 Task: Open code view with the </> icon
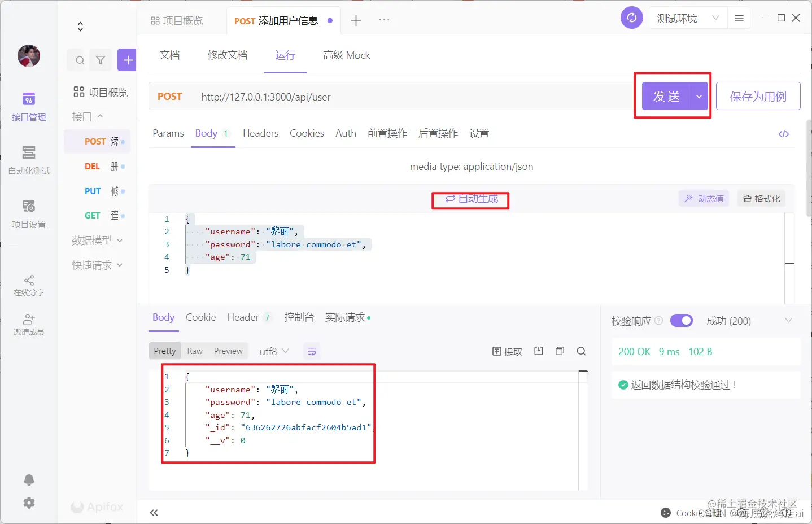784,134
